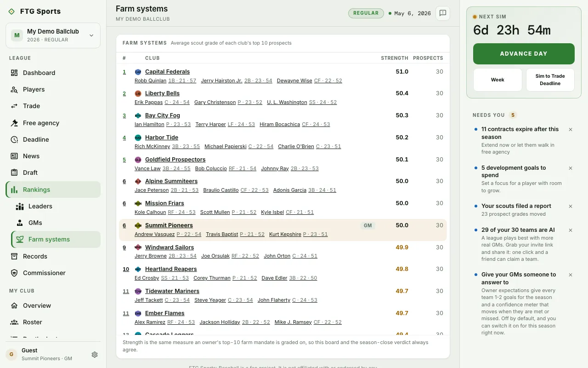Screen dimensions: 588x368
Task: Open the Records page
Action: coord(53,256)
